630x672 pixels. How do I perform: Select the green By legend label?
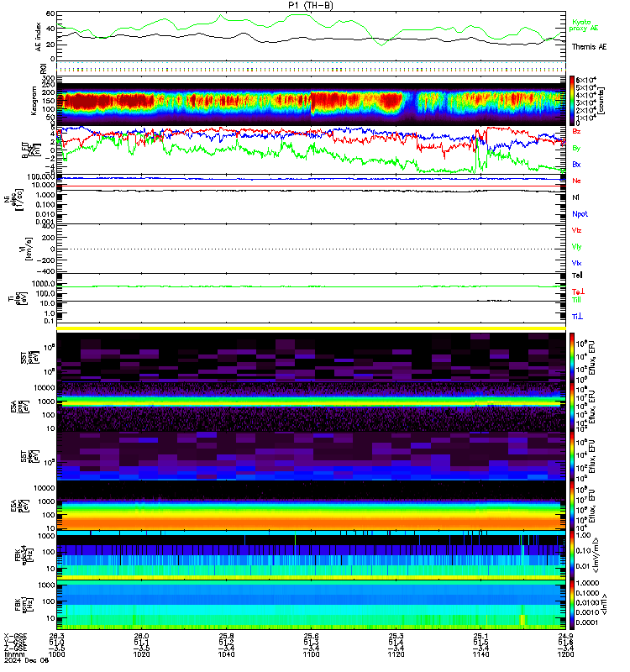tap(576, 148)
